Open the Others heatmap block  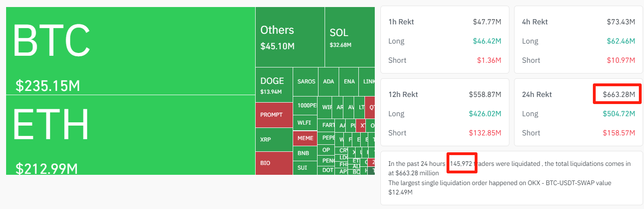click(x=290, y=37)
